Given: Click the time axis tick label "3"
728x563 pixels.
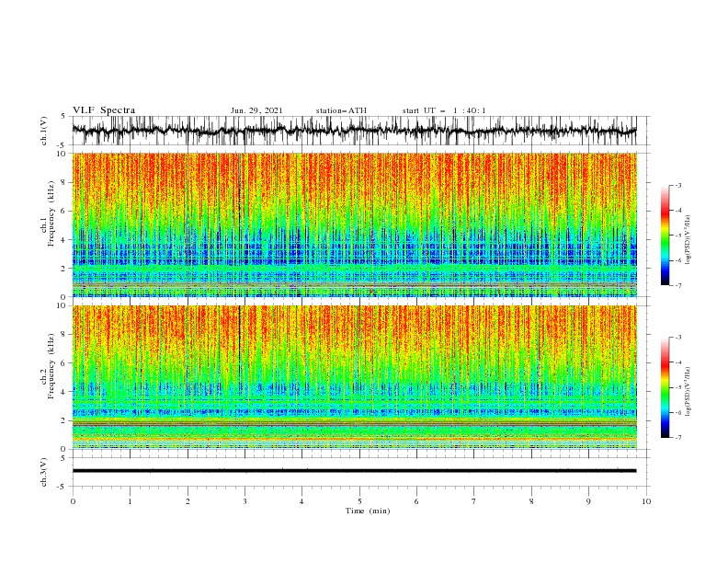Looking at the screenshot, I should point(245,501).
